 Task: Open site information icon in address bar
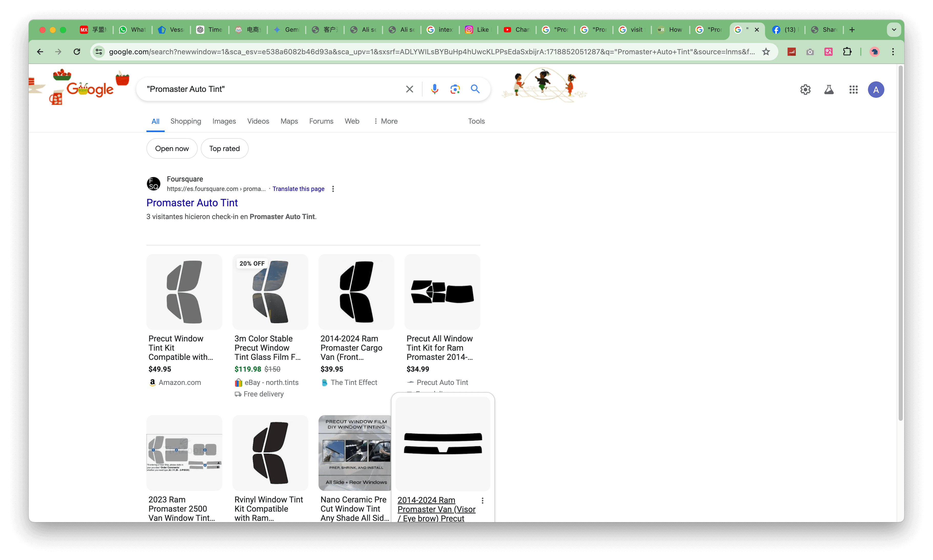click(x=99, y=52)
